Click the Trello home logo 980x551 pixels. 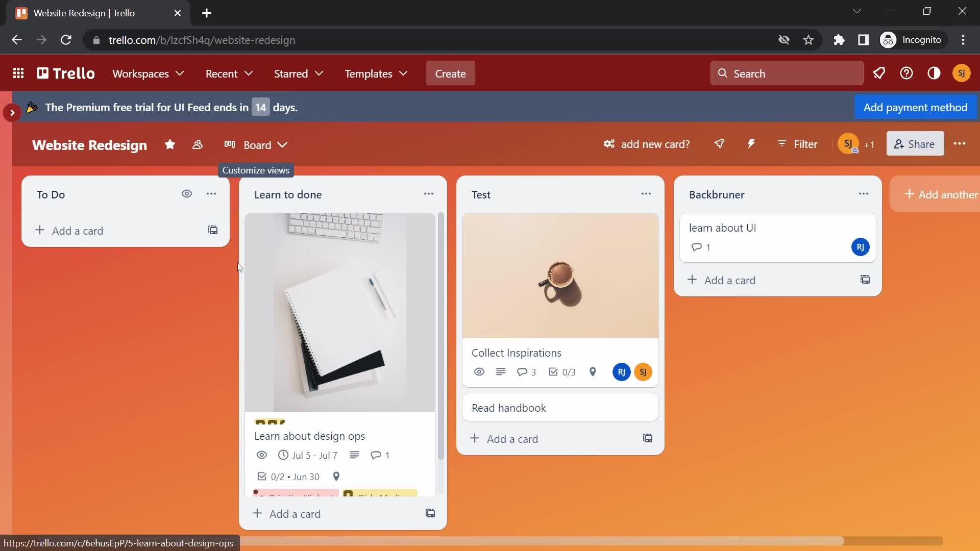[65, 73]
